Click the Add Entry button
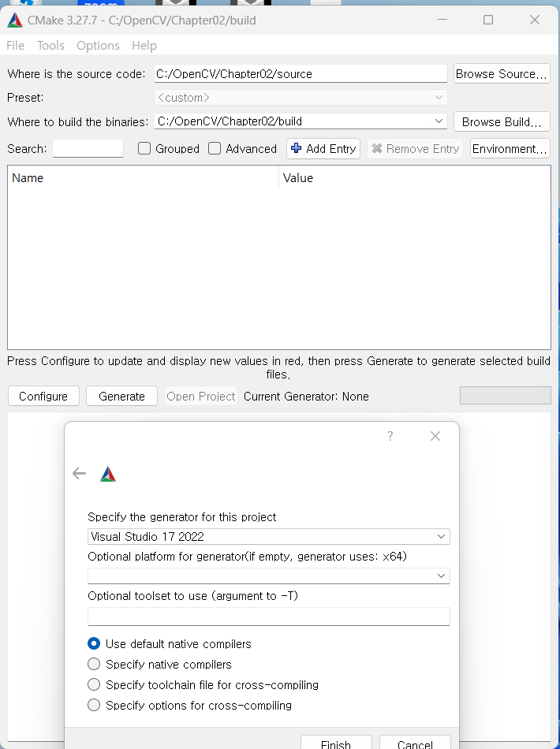The width and height of the screenshot is (560, 749). tap(323, 148)
